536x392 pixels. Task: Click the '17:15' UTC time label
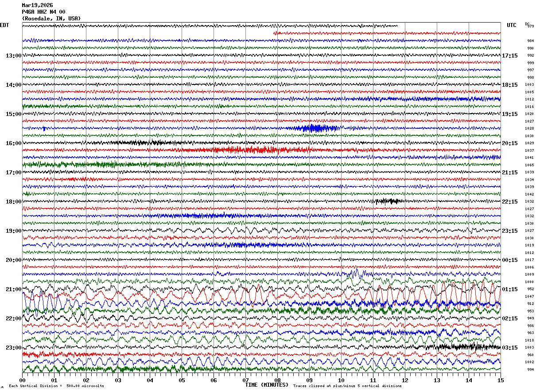click(510, 56)
